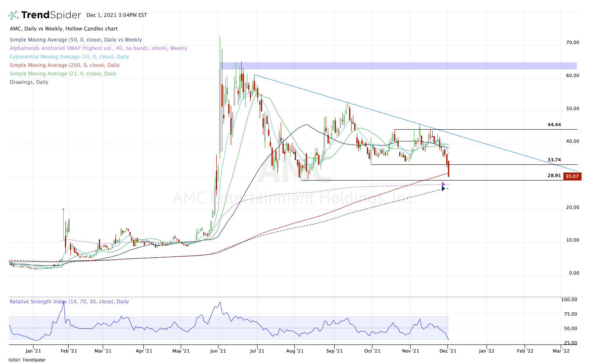The height and width of the screenshot is (364, 590).
Task: Click the Jan '22 date label
Action: (486, 351)
